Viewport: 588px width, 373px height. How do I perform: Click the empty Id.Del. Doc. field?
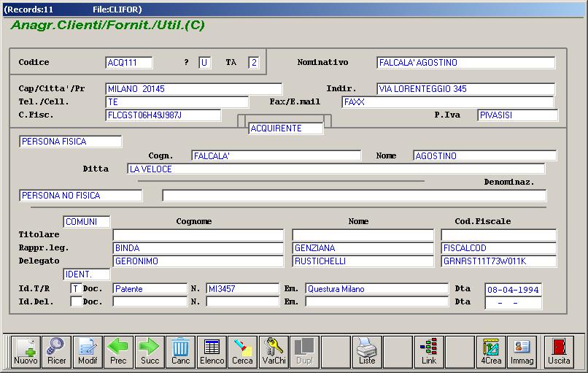pyautogui.click(x=150, y=301)
